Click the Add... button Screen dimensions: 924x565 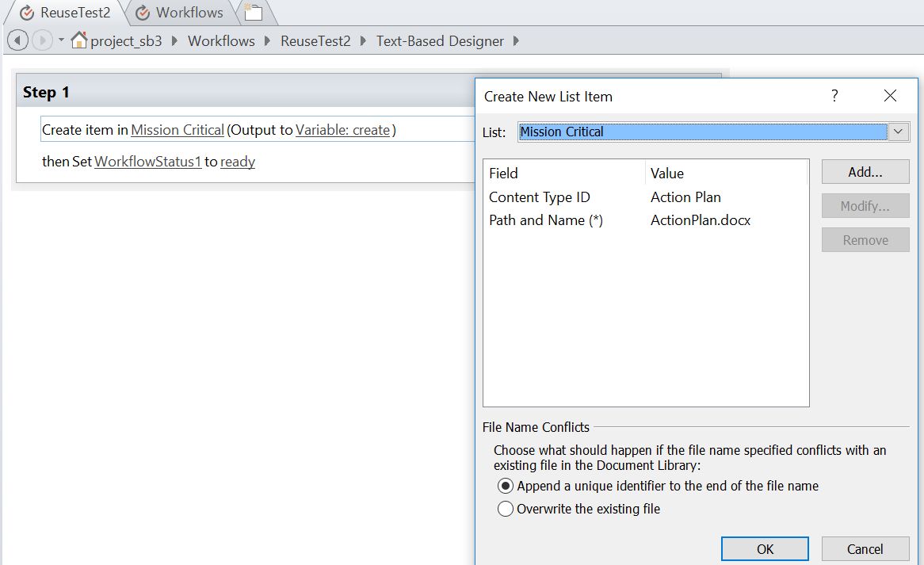click(x=865, y=171)
